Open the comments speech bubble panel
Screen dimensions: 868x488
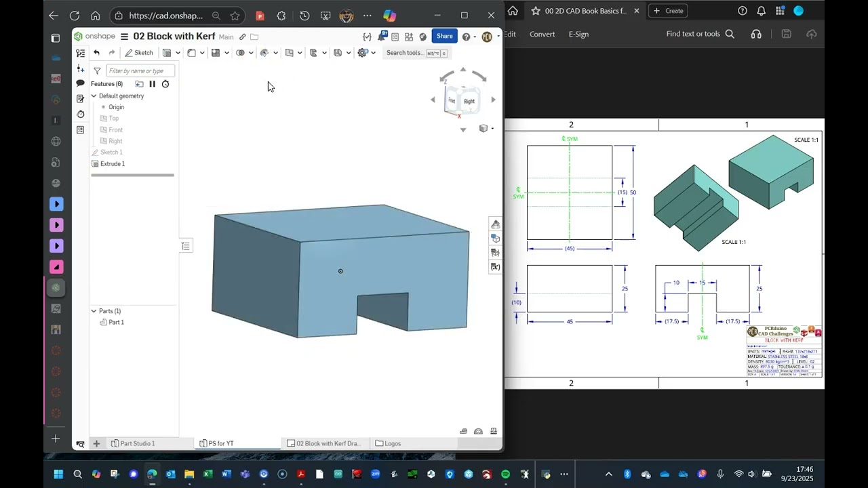(x=81, y=83)
